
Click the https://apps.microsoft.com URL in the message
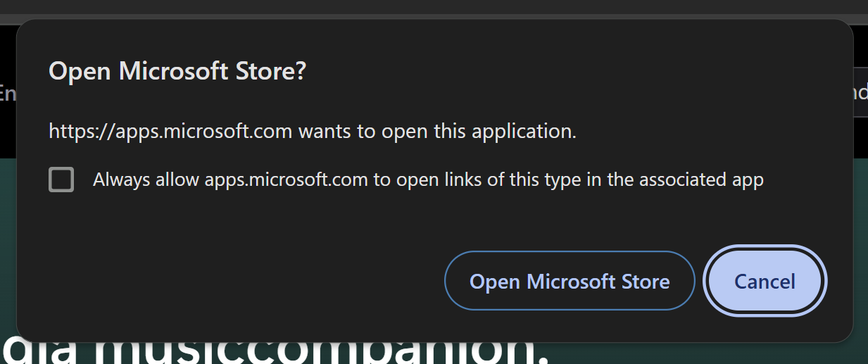coord(170,131)
